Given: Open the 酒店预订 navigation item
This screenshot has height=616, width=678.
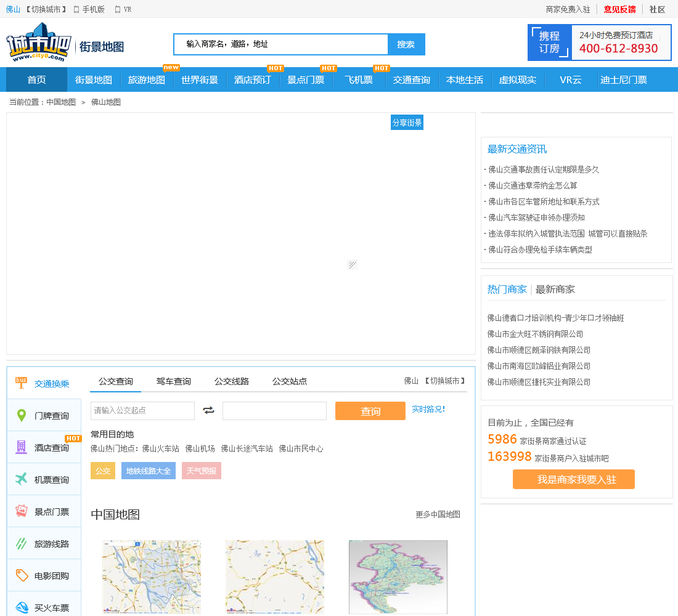Looking at the screenshot, I should (x=253, y=79).
